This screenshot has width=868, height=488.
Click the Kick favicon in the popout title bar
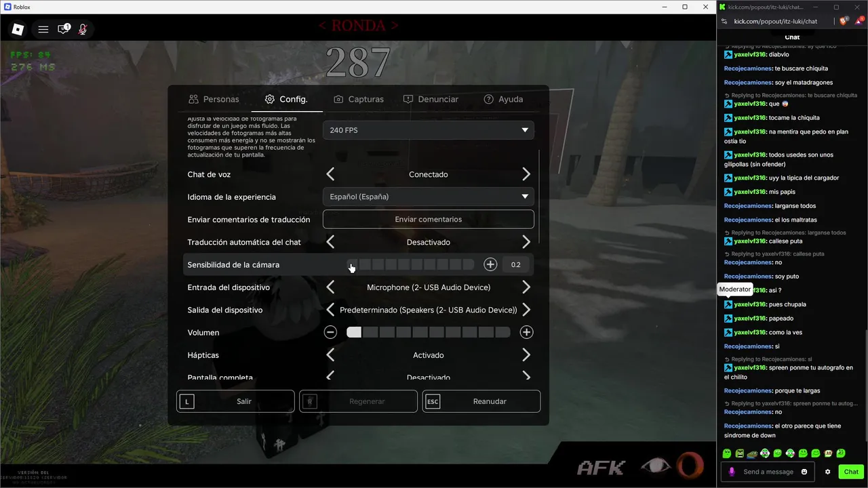(723, 7)
